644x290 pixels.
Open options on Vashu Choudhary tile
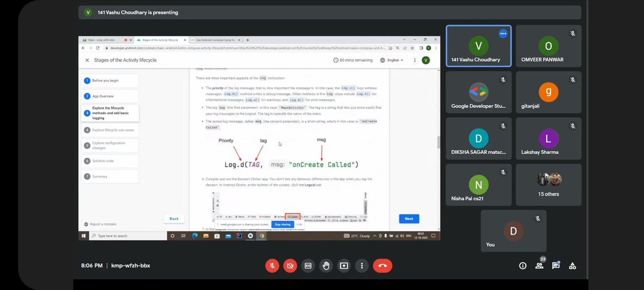coord(503,33)
